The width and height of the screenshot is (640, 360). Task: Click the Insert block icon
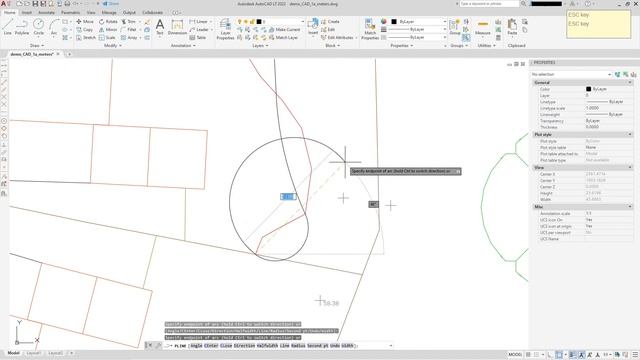coord(313,27)
